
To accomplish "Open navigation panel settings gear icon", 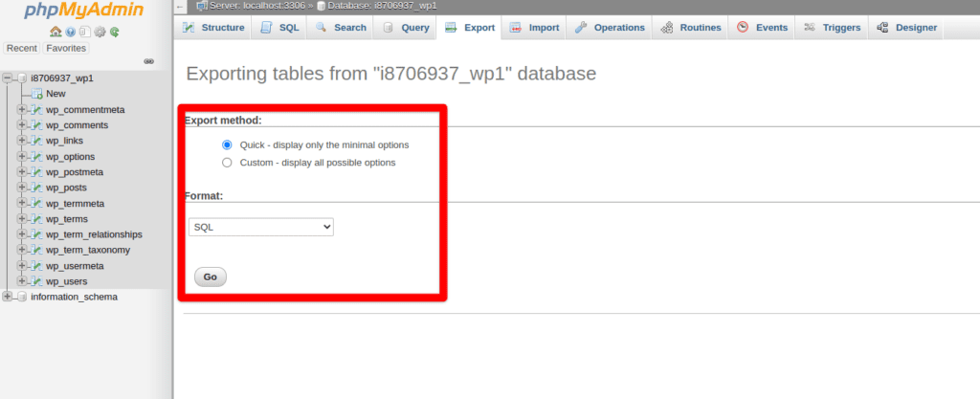I will (x=100, y=32).
